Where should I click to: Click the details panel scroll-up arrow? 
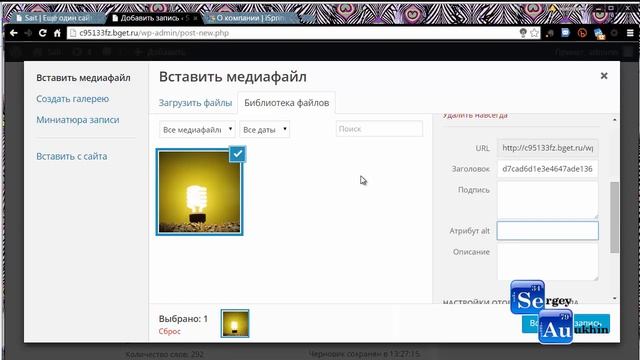(615, 120)
